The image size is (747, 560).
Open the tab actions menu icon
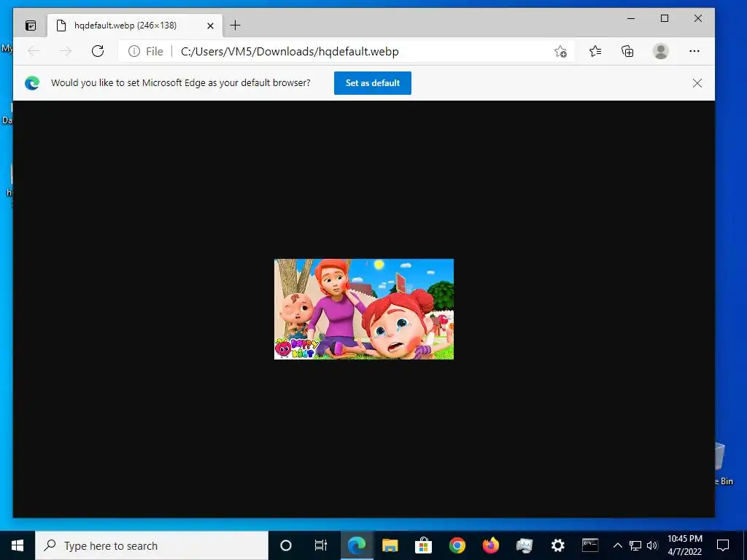tap(31, 26)
